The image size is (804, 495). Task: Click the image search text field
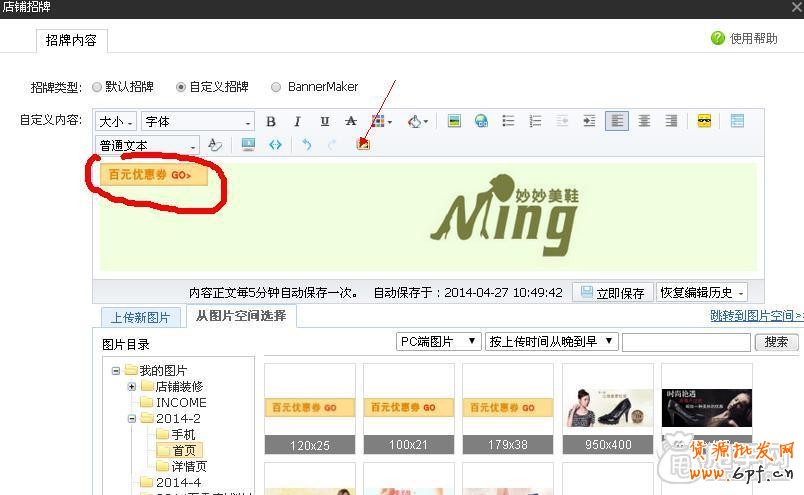tap(686, 342)
